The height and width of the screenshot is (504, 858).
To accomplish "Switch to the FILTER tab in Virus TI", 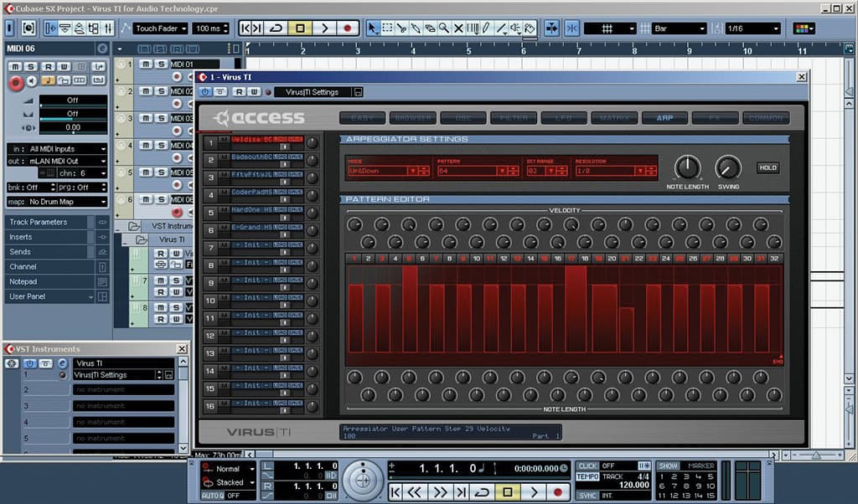I will pos(514,117).
